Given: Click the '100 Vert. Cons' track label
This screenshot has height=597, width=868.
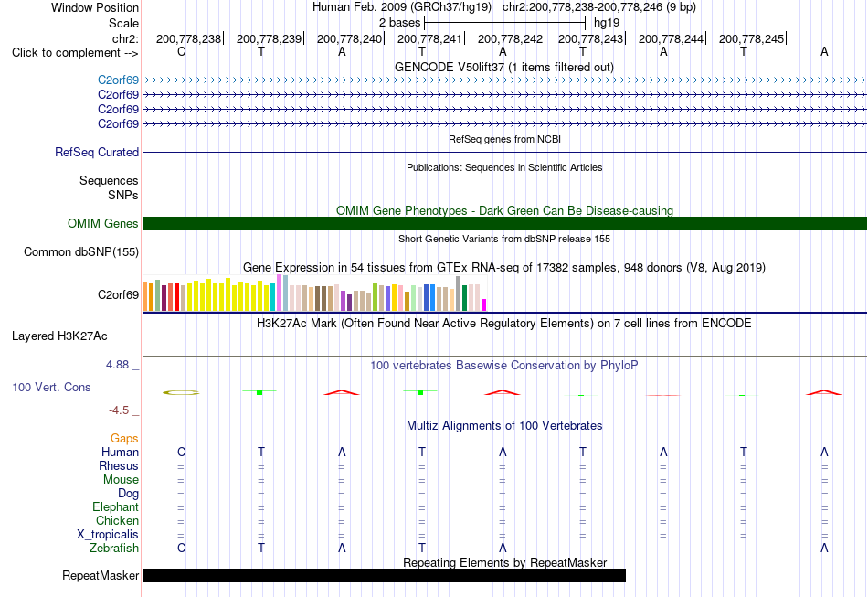Looking at the screenshot, I should tap(51, 387).
